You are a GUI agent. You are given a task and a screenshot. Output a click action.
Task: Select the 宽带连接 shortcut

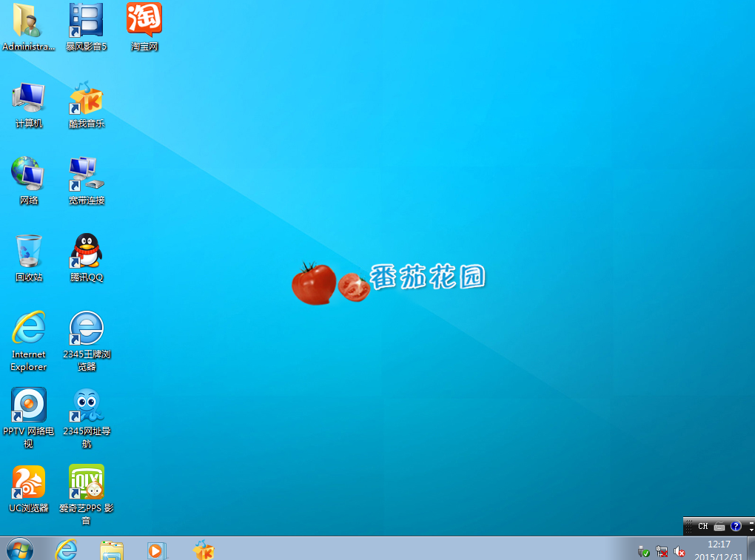click(x=86, y=181)
